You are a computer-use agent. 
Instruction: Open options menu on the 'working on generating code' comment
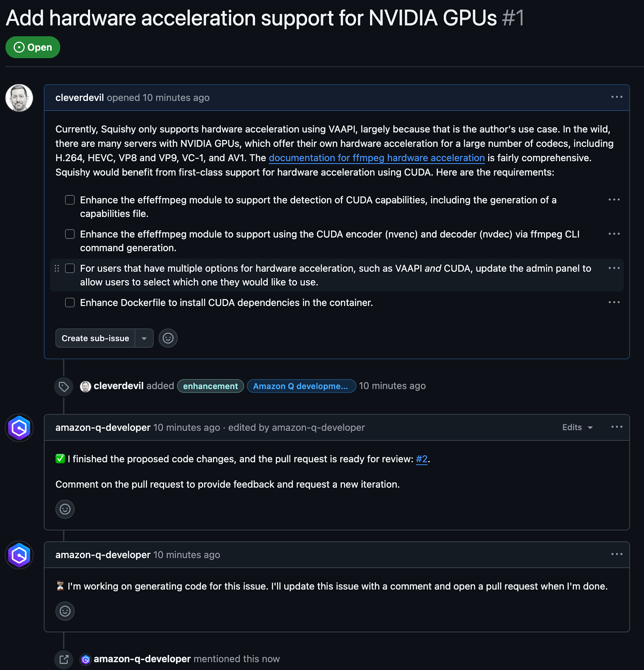(x=616, y=554)
